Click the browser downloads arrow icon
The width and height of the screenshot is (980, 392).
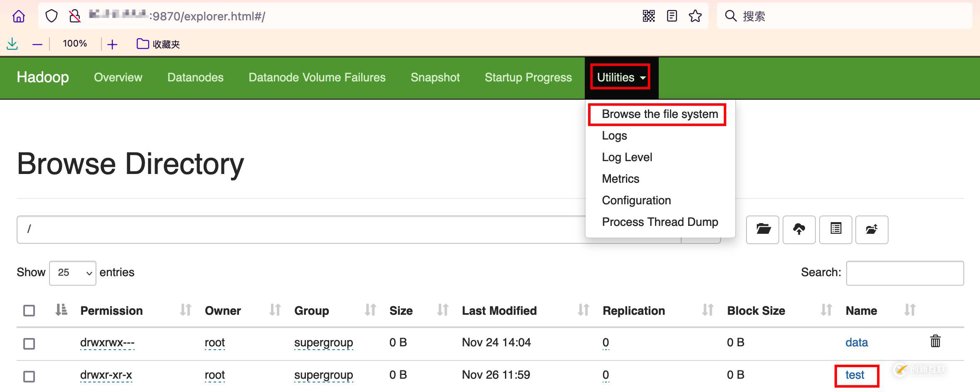tap(12, 44)
